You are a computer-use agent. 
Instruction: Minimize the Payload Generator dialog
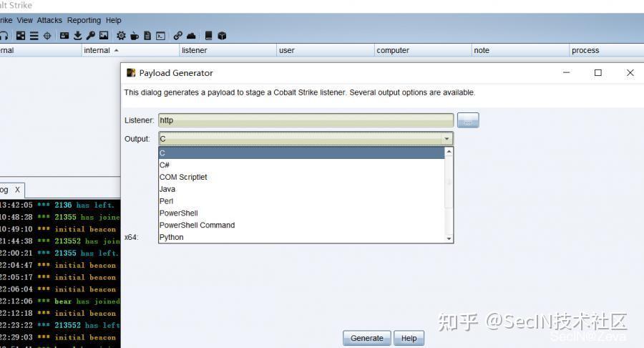567,73
